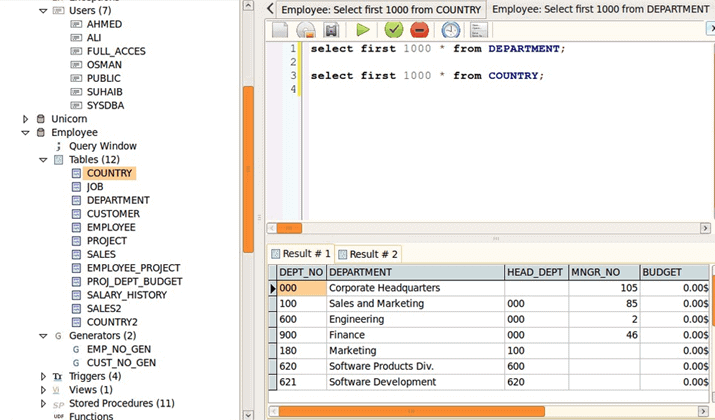This screenshot has height=420, width=715.
Task: Collapse the Employee database node
Action: (x=25, y=133)
